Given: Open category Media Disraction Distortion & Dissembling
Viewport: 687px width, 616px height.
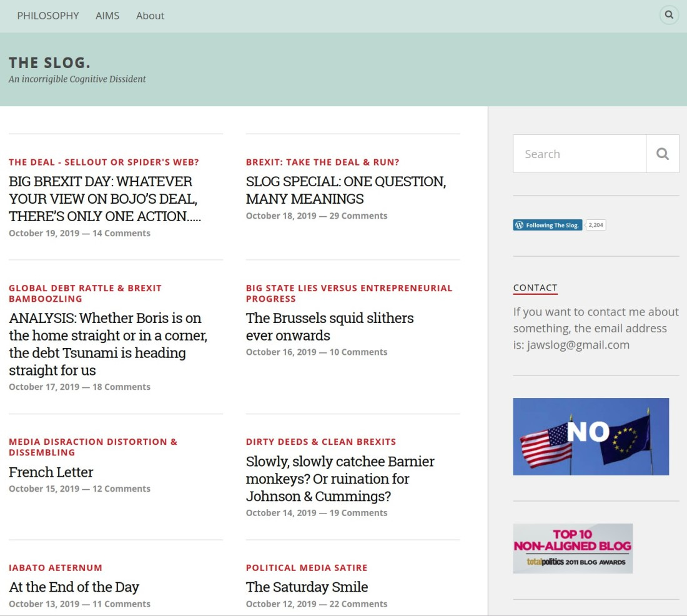Looking at the screenshot, I should [93, 447].
